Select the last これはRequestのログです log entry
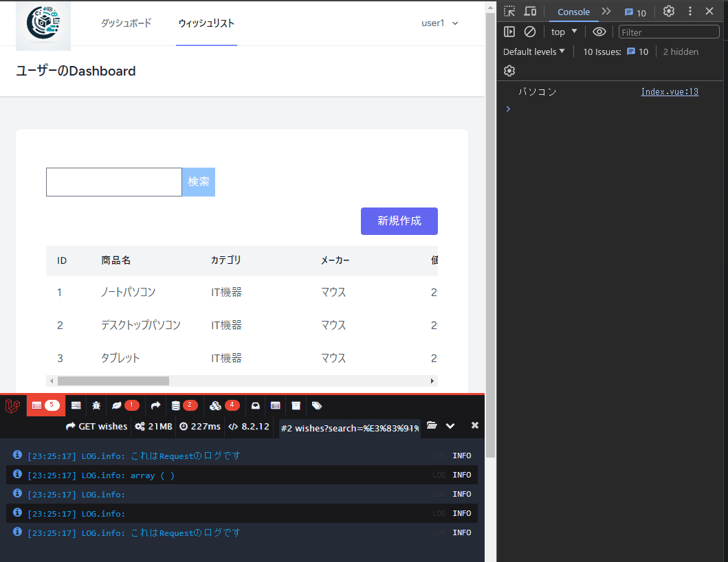The width and height of the screenshot is (728, 562). [x=242, y=532]
